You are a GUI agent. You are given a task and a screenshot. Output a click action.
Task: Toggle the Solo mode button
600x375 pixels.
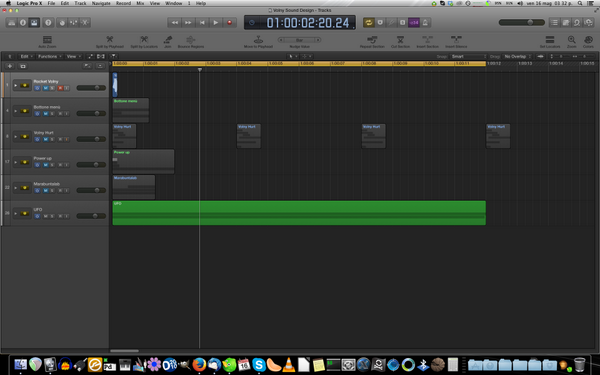point(402,23)
